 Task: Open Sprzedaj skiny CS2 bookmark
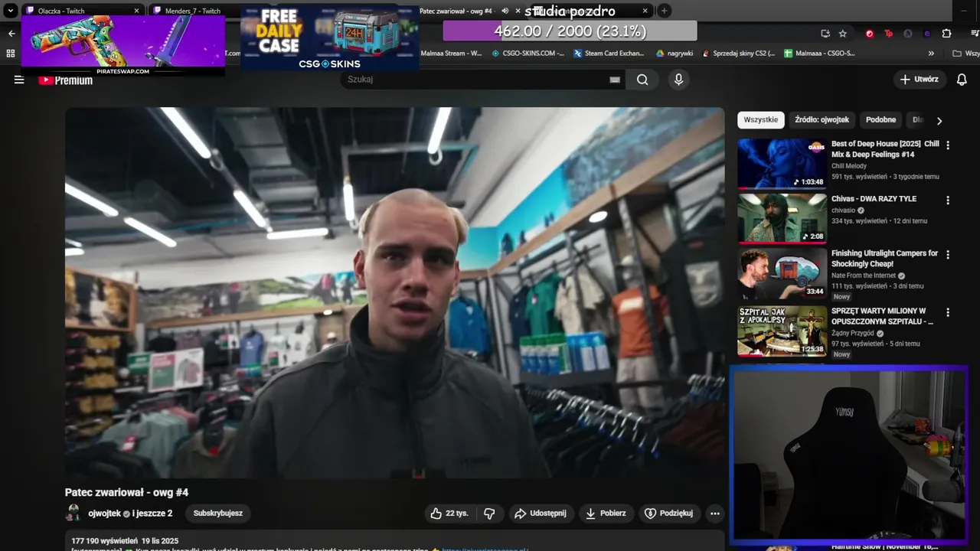point(739,54)
